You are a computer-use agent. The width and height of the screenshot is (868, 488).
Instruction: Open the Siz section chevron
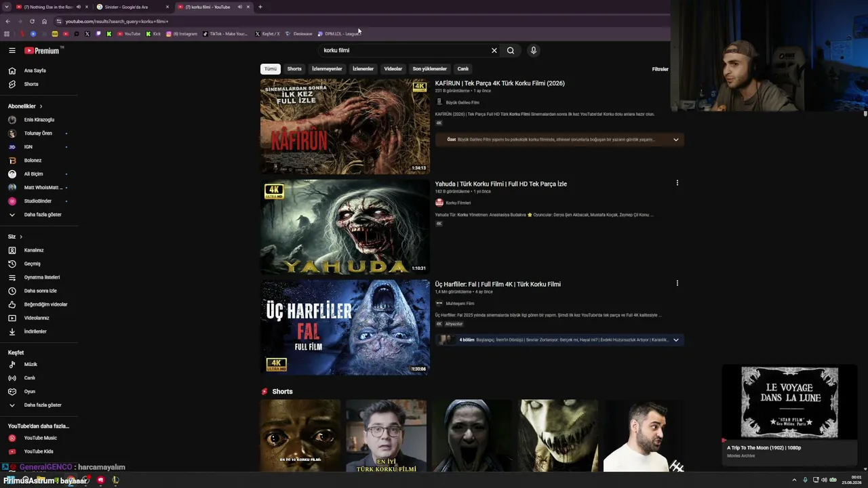click(x=21, y=237)
